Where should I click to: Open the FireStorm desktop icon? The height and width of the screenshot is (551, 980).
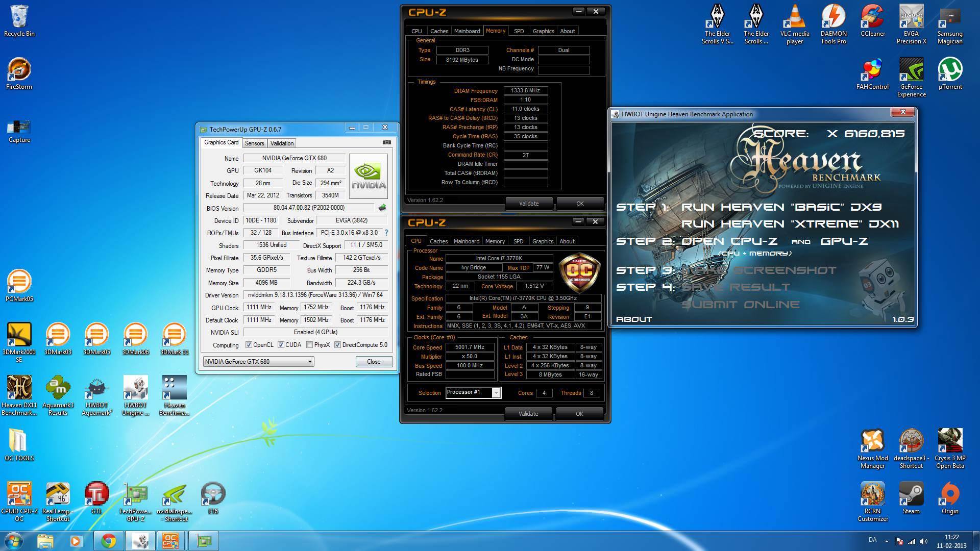(x=19, y=74)
